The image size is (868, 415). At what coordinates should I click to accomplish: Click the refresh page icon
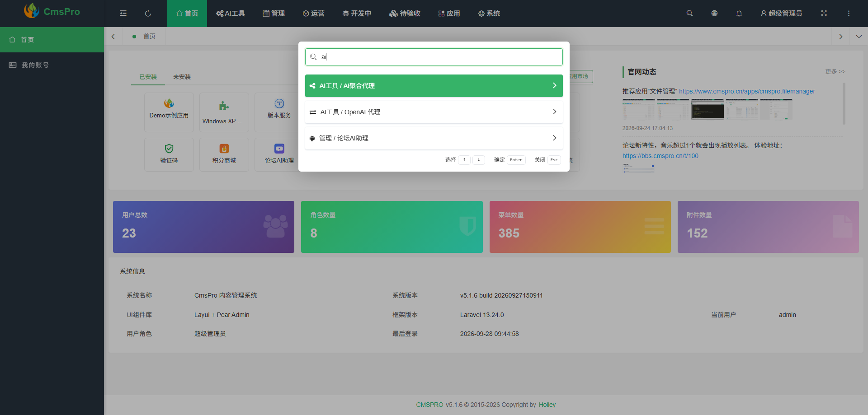point(148,14)
